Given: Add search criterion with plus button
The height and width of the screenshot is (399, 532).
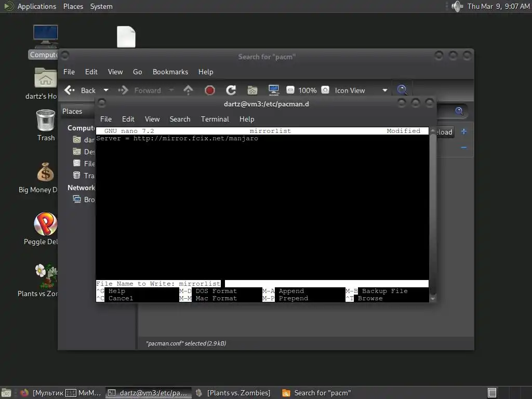Looking at the screenshot, I should (x=464, y=131).
